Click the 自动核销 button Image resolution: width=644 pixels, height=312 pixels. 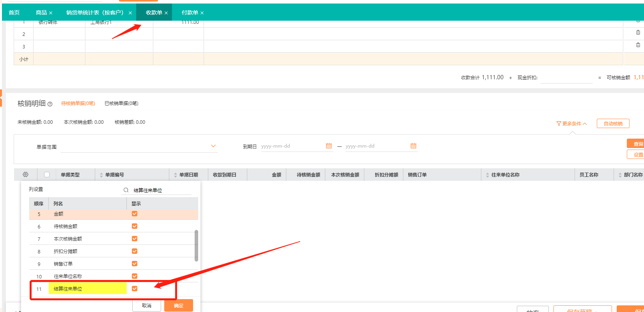pos(613,123)
